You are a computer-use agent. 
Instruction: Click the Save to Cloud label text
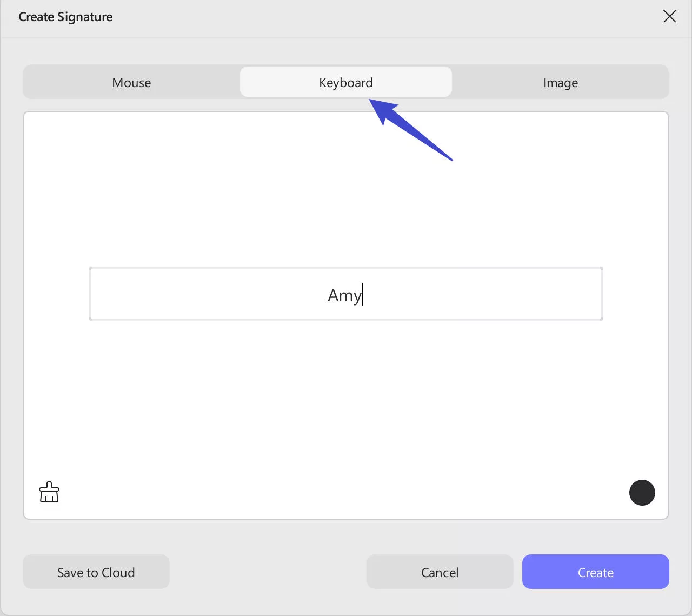pos(96,572)
